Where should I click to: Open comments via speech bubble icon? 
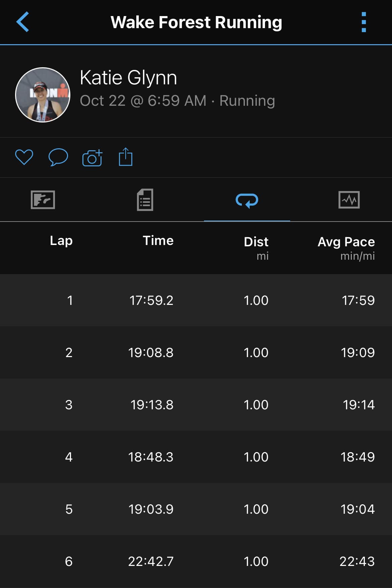click(58, 157)
